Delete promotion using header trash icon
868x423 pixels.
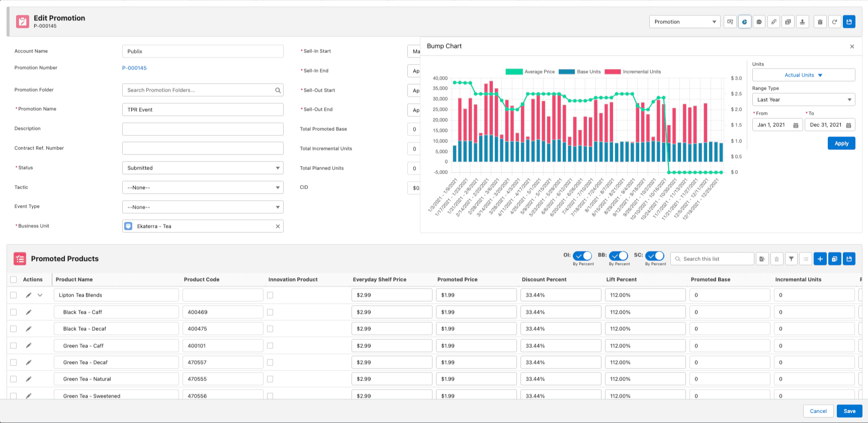[x=820, y=22]
